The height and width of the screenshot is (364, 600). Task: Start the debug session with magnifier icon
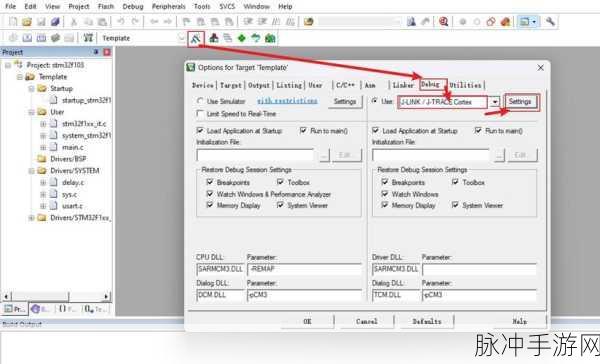[443, 21]
